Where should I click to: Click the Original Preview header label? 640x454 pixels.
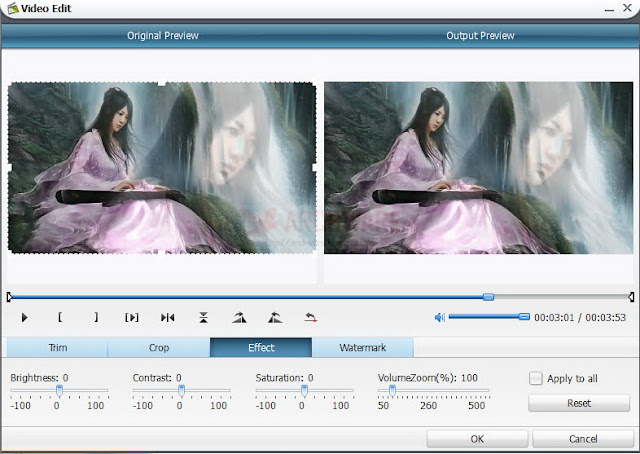click(x=162, y=36)
